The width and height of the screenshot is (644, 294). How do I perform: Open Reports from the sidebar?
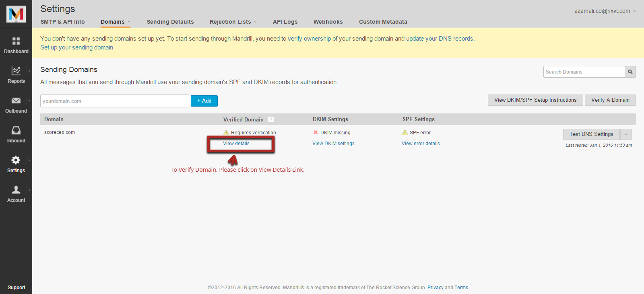[16, 75]
